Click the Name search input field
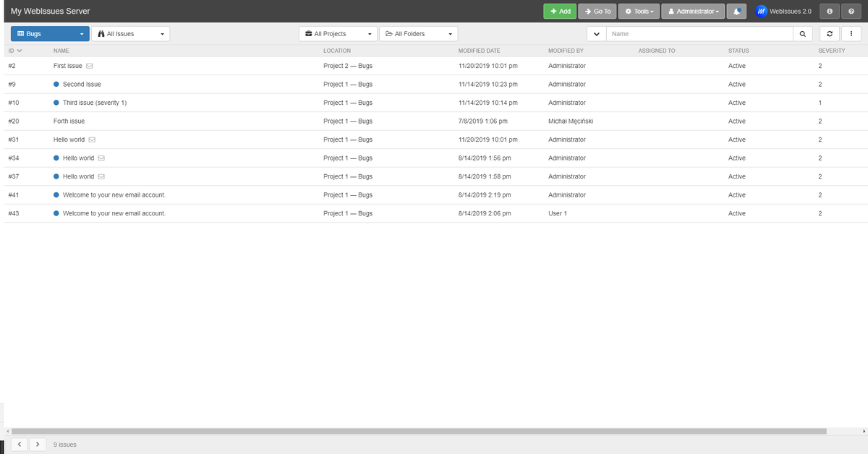 699,33
